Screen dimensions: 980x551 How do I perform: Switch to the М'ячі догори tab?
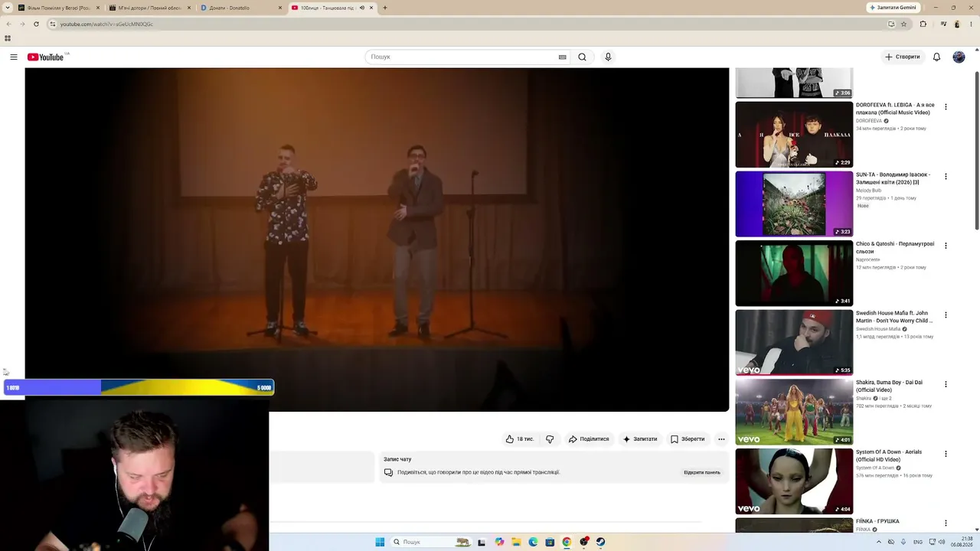149,8
